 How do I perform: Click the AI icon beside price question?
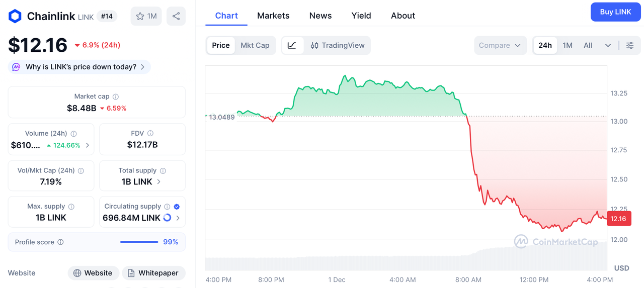point(16,67)
